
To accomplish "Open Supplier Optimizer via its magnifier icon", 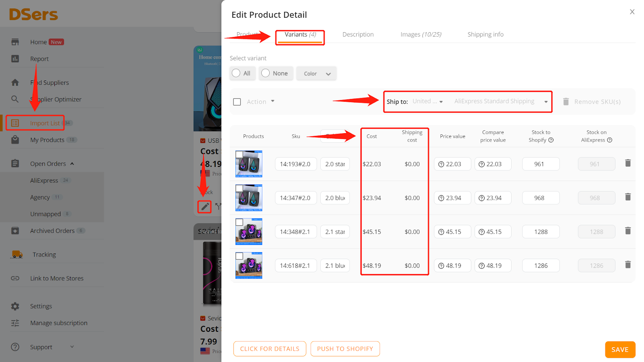I will coord(15,99).
